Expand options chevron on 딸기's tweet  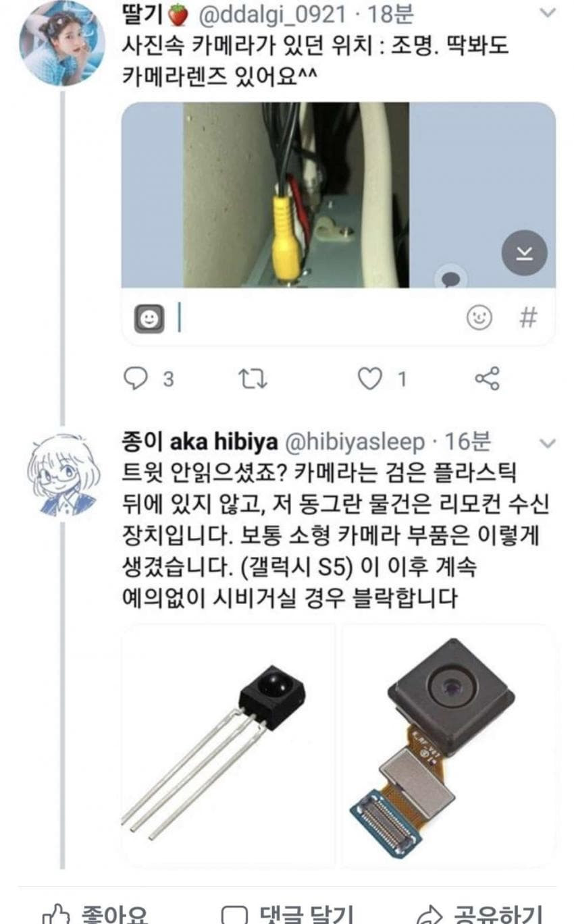549,13
